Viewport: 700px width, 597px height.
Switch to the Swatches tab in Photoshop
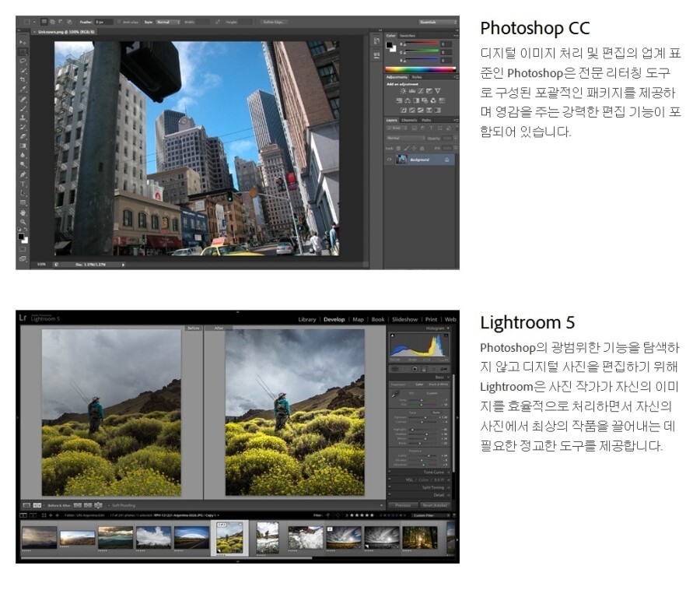pos(408,36)
